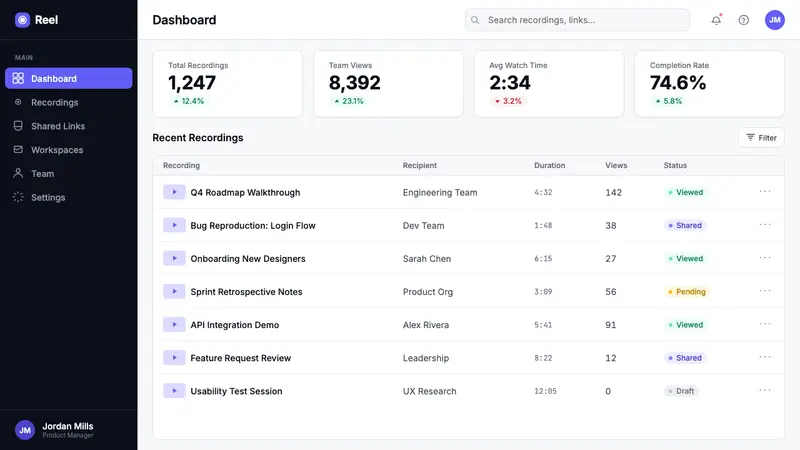Click the Shared status of Feature Request Review
Image resolution: width=800 pixels, height=450 pixels.
685,358
